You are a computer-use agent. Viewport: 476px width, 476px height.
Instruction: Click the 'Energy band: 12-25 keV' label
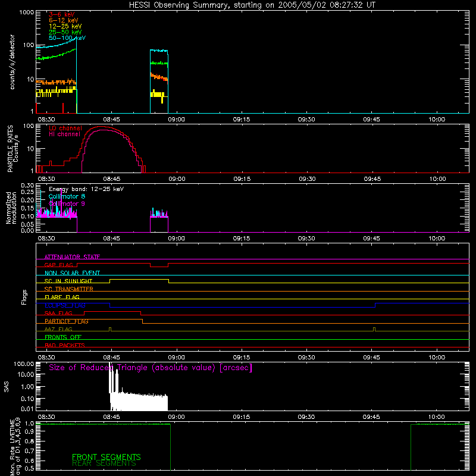pos(86,189)
